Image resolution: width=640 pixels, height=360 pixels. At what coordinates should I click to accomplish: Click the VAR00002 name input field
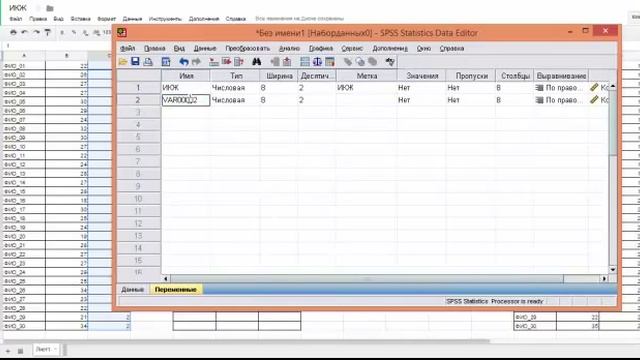(186, 100)
